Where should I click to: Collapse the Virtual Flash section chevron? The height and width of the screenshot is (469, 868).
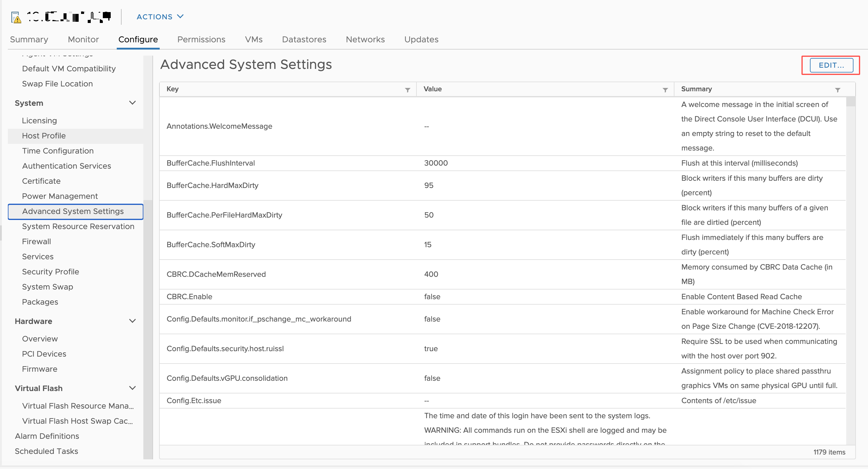click(132, 388)
